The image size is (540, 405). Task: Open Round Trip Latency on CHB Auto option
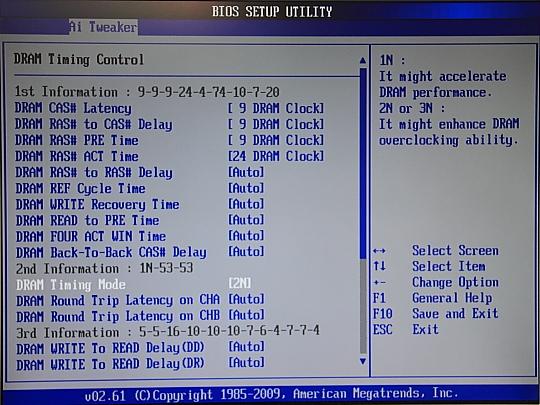pos(246,315)
